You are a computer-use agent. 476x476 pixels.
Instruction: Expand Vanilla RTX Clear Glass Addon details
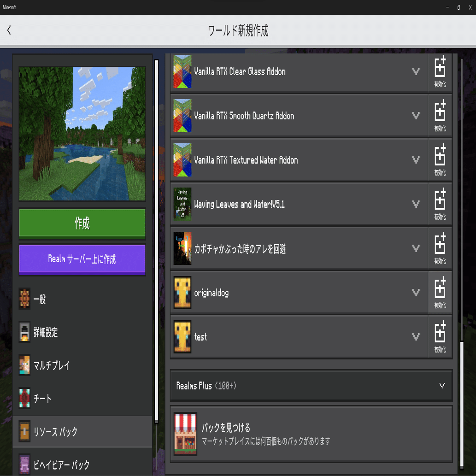pos(416,71)
